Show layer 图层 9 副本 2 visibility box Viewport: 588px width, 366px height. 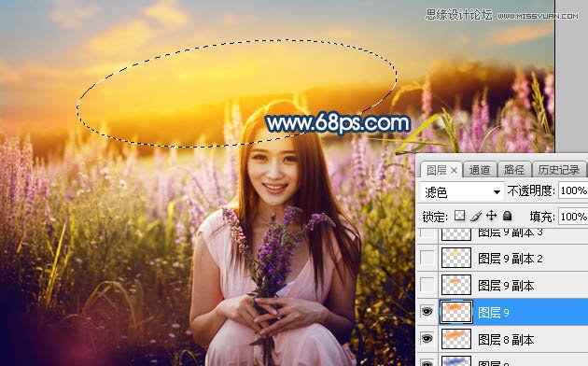point(427,258)
